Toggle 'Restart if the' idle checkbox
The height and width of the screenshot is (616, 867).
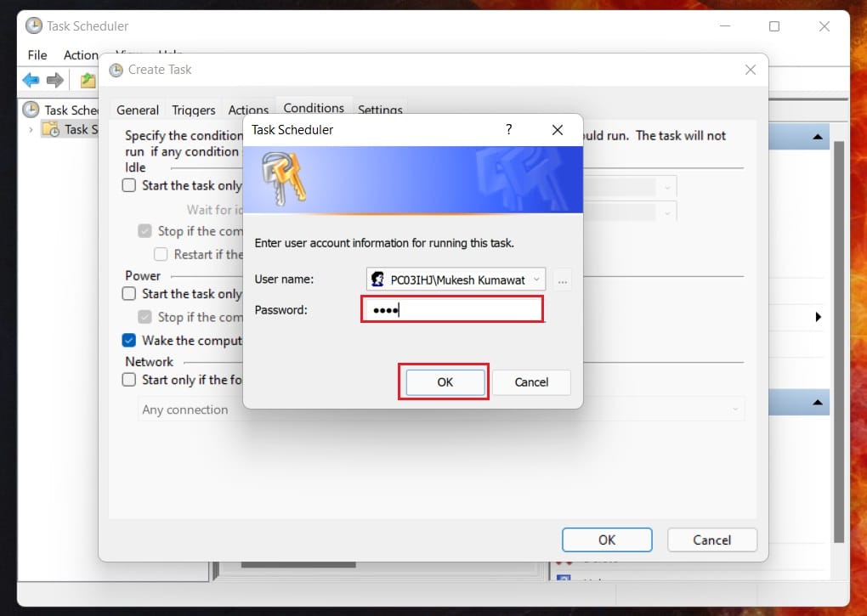[x=161, y=254]
